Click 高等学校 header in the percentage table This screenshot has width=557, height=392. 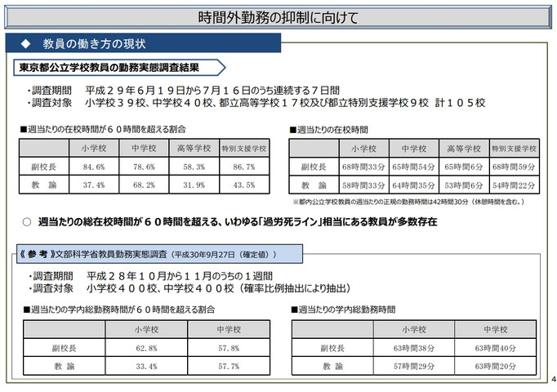tap(194, 148)
